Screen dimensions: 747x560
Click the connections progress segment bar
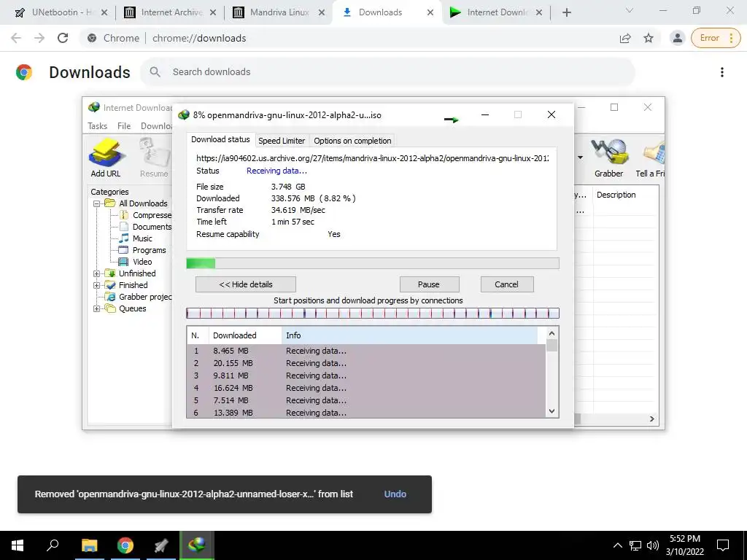click(373, 313)
